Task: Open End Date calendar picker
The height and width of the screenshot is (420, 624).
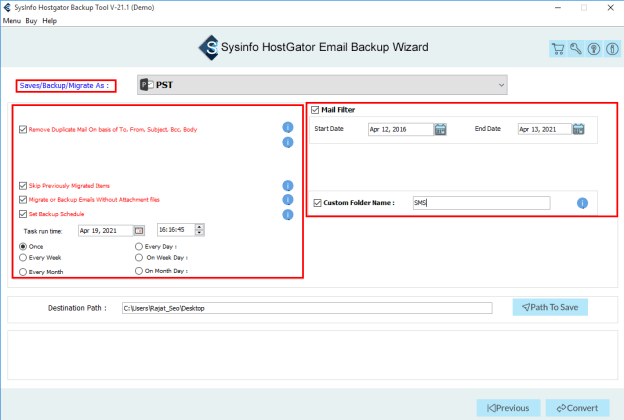Action: point(578,129)
